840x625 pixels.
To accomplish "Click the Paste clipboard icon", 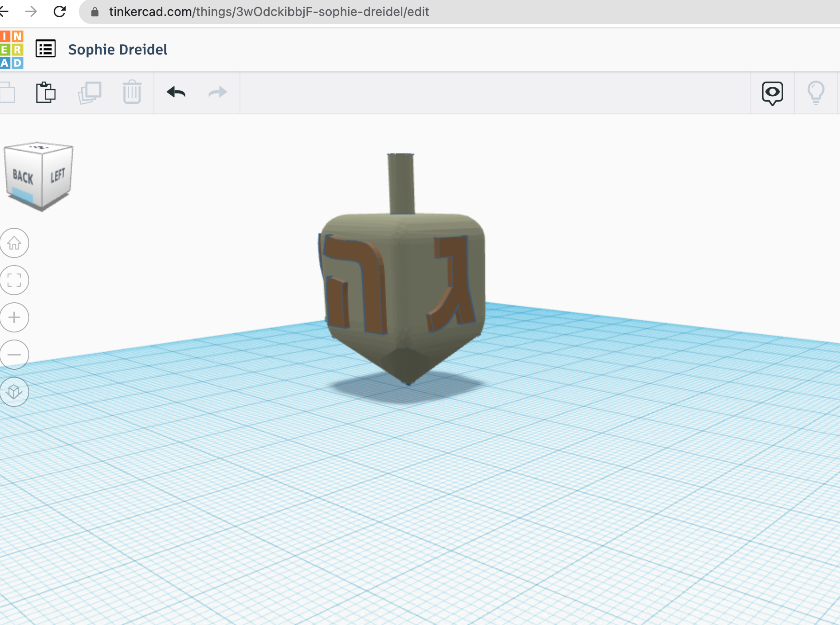I will (46, 92).
